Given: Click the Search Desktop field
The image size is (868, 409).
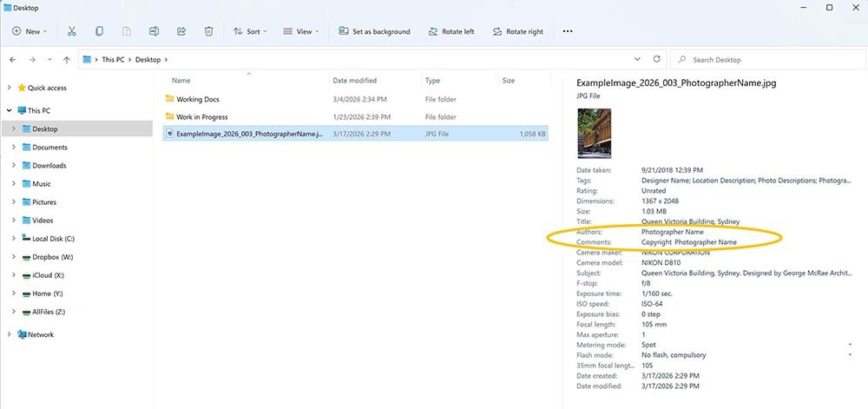Looking at the screenshot, I should pos(766,60).
